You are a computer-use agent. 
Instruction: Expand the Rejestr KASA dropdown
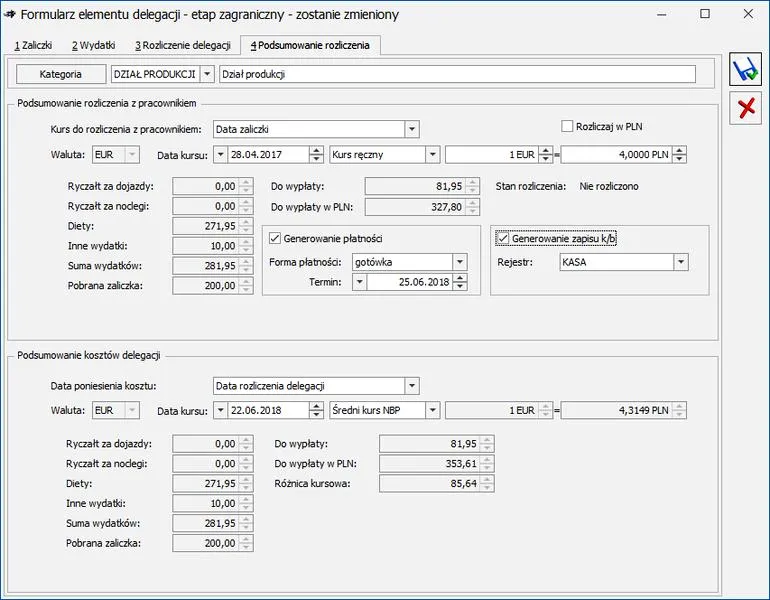681,262
